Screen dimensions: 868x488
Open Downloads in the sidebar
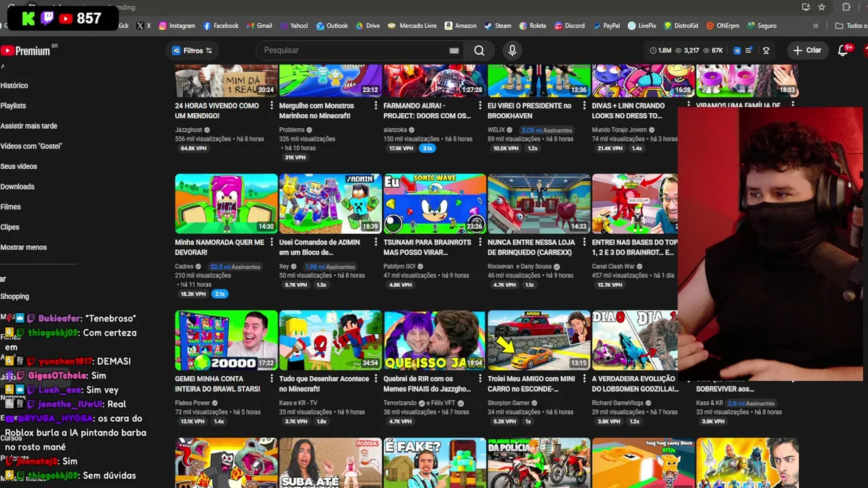(17, 187)
